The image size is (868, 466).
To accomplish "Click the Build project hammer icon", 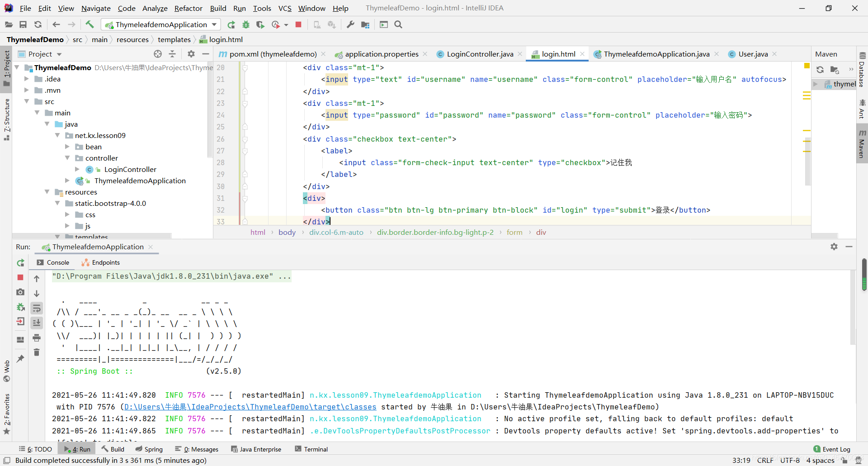I will [90, 24].
